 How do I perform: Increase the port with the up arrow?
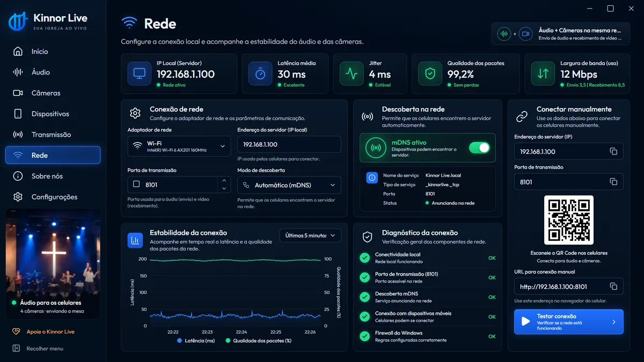(224, 181)
